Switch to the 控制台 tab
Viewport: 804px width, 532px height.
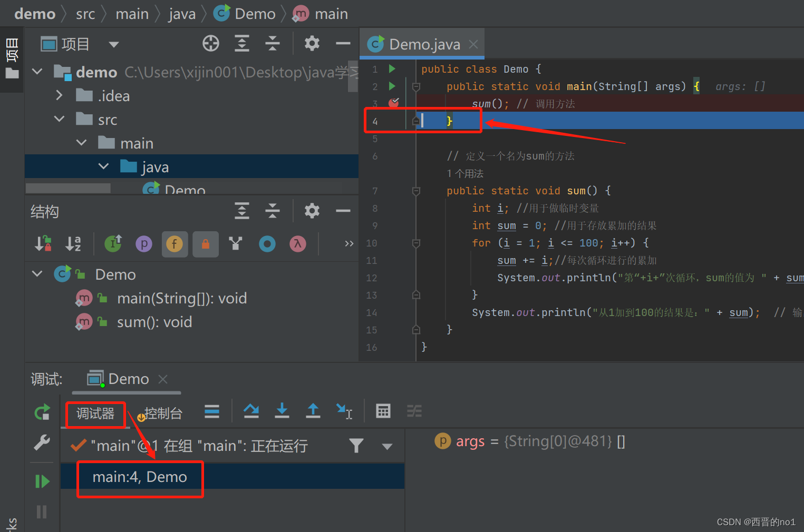coord(160,414)
